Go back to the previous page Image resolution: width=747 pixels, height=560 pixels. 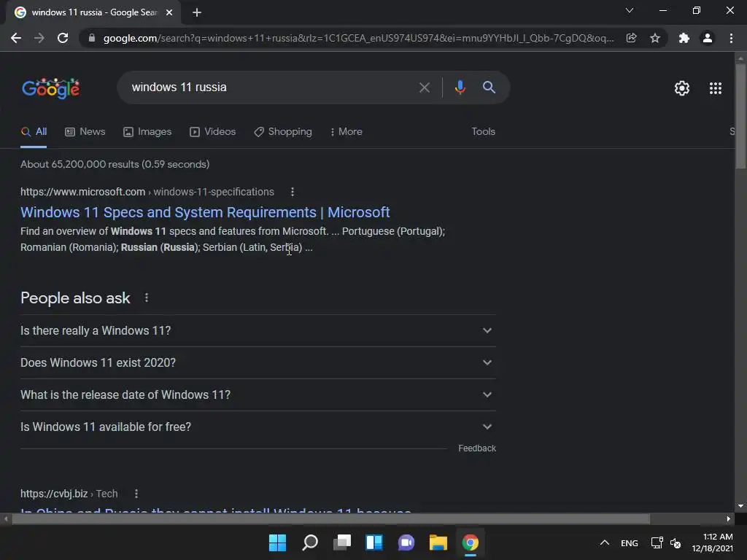[16, 38]
